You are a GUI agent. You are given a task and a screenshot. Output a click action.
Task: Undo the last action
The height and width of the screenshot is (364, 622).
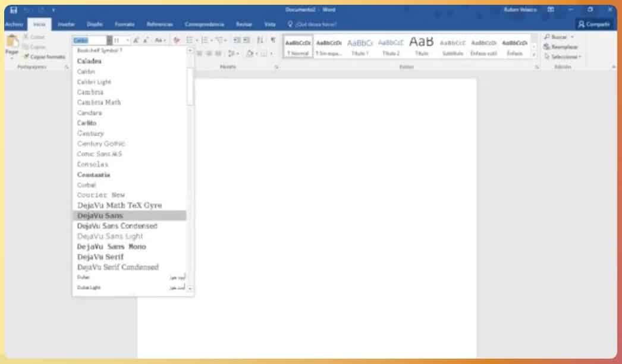[27, 10]
